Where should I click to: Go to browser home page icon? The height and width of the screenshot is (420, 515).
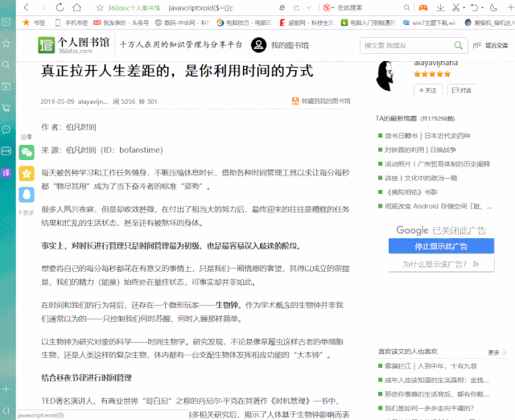click(x=77, y=7)
